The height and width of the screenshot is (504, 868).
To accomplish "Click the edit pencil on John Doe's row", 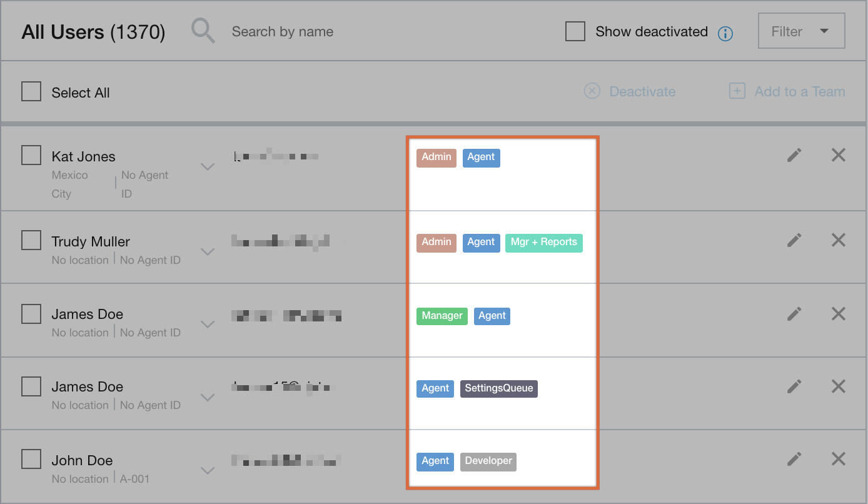I will pyautogui.click(x=794, y=458).
